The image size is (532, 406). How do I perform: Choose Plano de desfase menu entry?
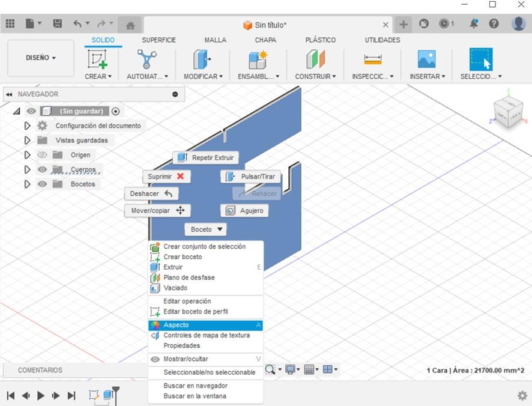205,277
